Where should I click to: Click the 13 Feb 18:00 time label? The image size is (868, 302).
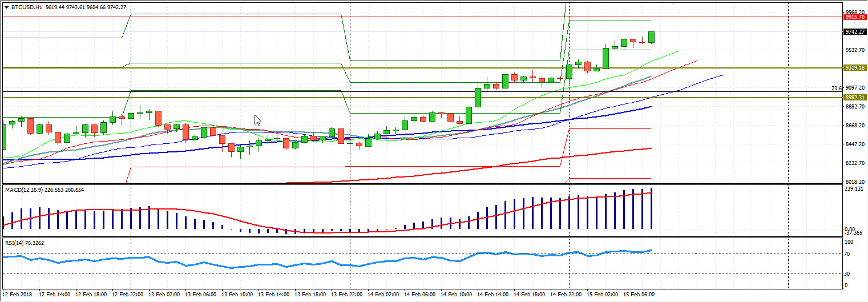(309, 295)
